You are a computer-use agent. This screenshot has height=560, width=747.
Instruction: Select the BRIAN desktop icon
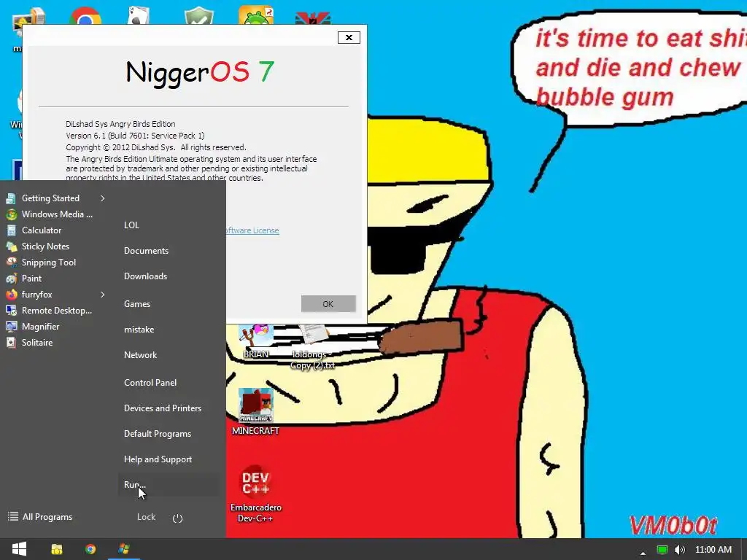[x=256, y=342]
